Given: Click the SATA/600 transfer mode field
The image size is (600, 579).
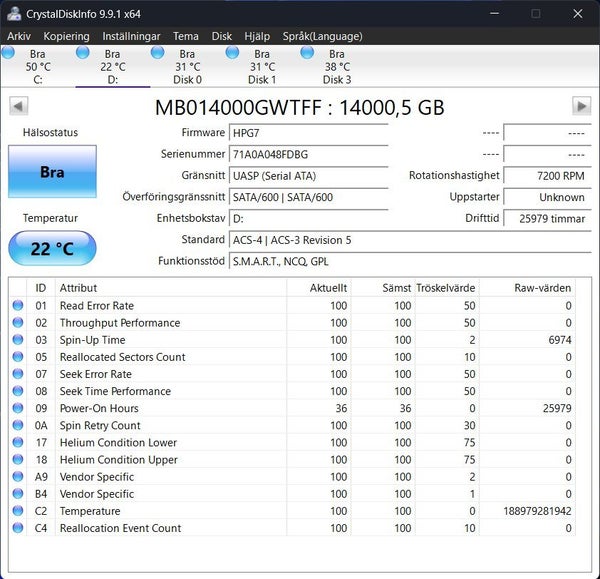Looking at the screenshot, I should (x=308, y=197).
